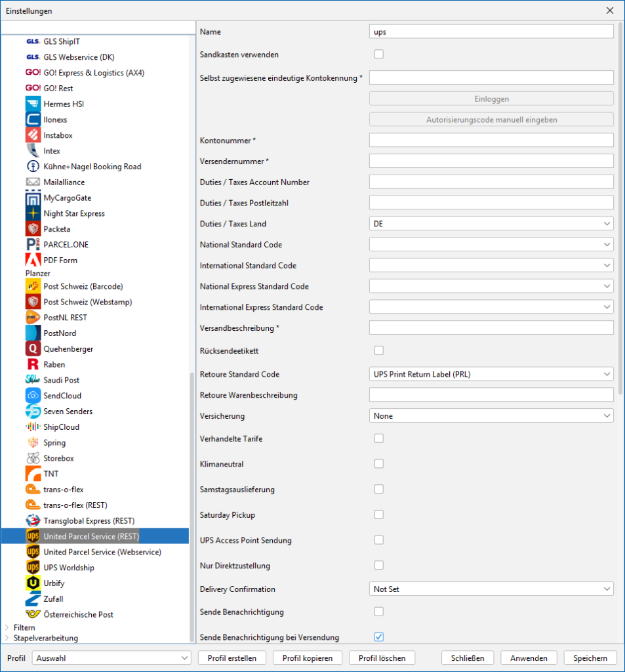This screenshot has height=672, width=625.
Task: Uncheck Sende Benachrichtigung bei Versendung
Action: click(378, 637)
